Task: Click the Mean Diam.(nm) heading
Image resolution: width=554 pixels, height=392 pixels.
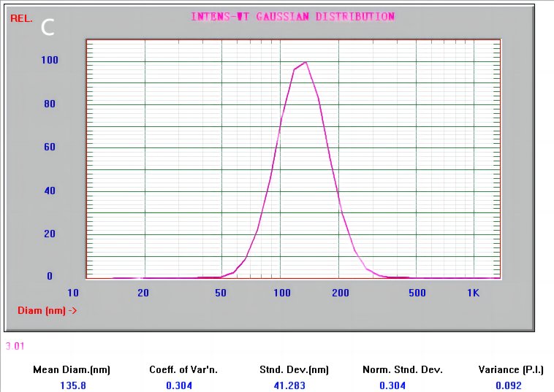Action: click(72, 369)
